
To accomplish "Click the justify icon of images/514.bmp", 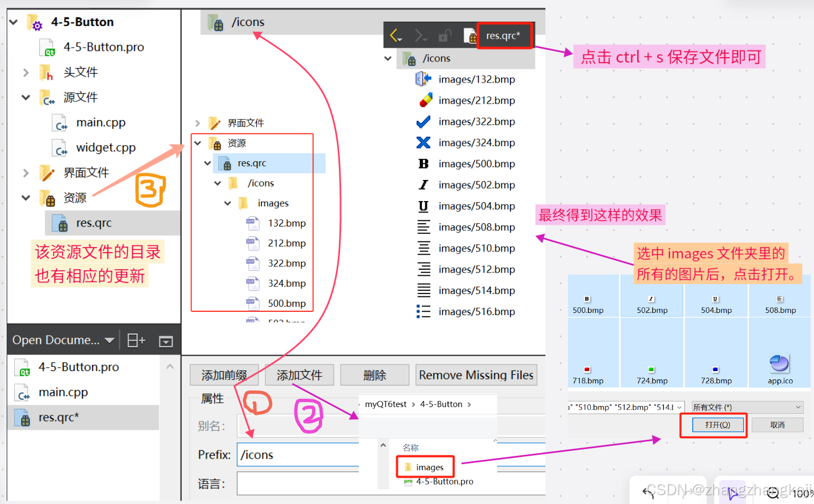I will [x=424, y=290].
